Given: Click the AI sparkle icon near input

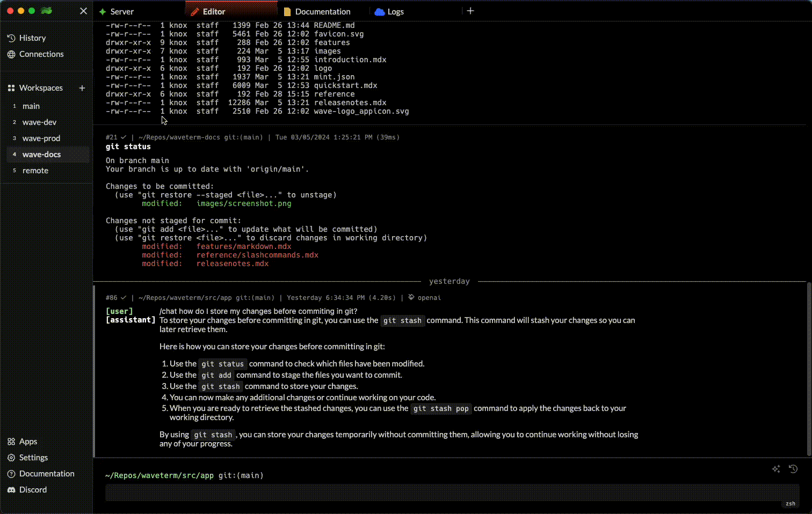Looking at the screenshot, I should tap(776, 469).
